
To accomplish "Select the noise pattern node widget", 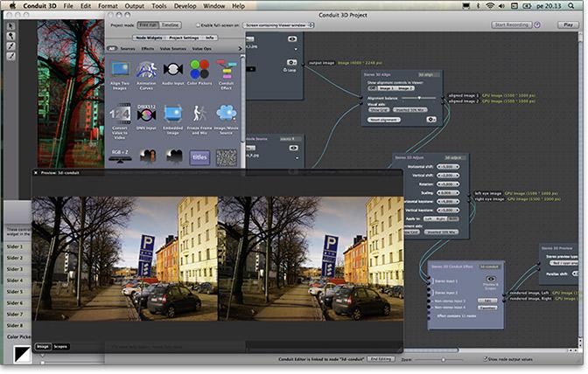I will coord(227,157).
